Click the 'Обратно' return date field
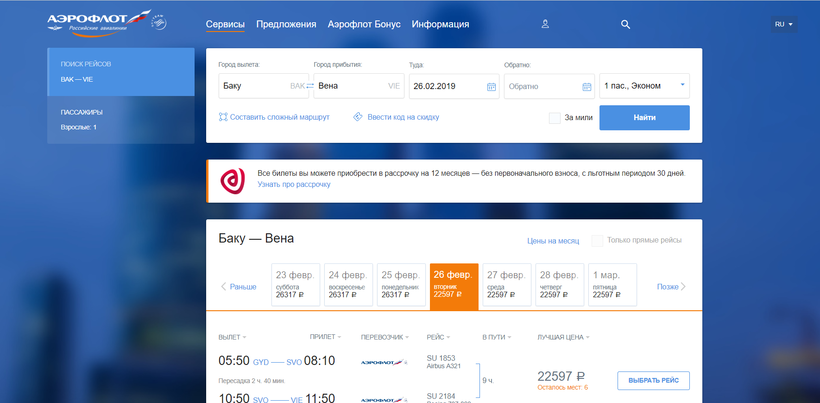Viewport: 820px width, 403px height. (549, 86)
